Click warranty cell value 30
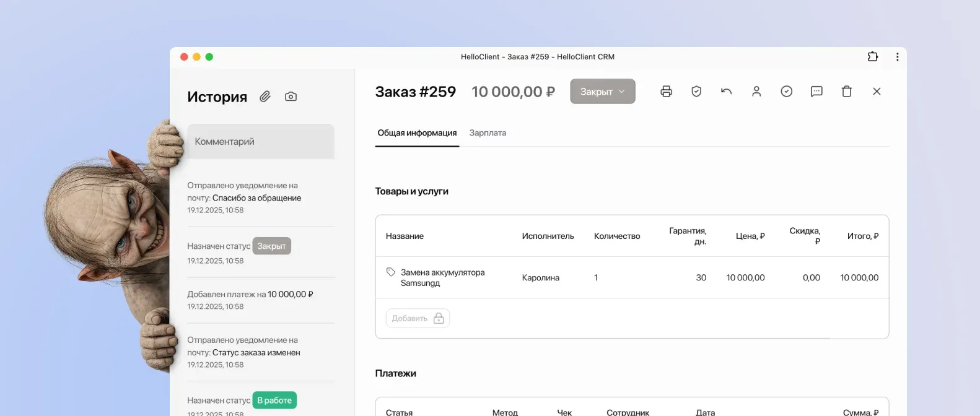Screen dimensions: 980x416 [701, 278]
